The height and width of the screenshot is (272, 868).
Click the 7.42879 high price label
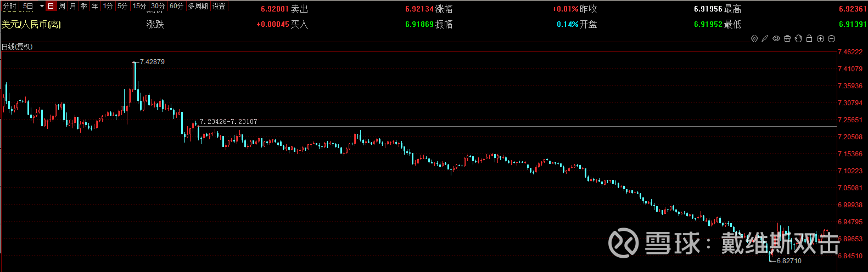[152, 62]
